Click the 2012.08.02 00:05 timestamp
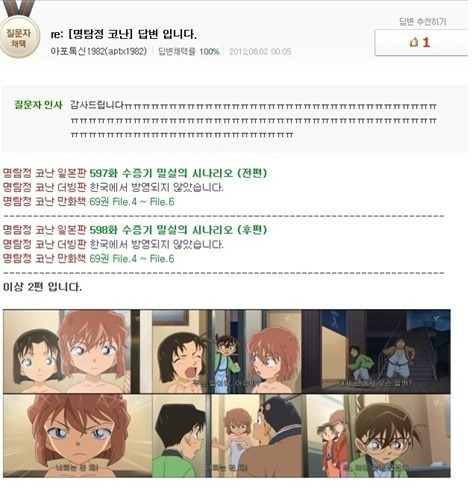 (x=260, y=51)
